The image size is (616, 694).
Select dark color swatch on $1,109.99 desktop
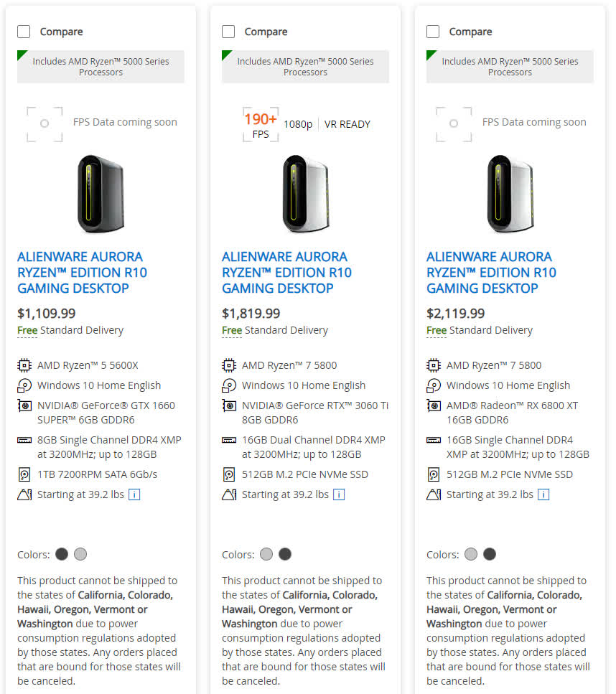coord(62,554)
